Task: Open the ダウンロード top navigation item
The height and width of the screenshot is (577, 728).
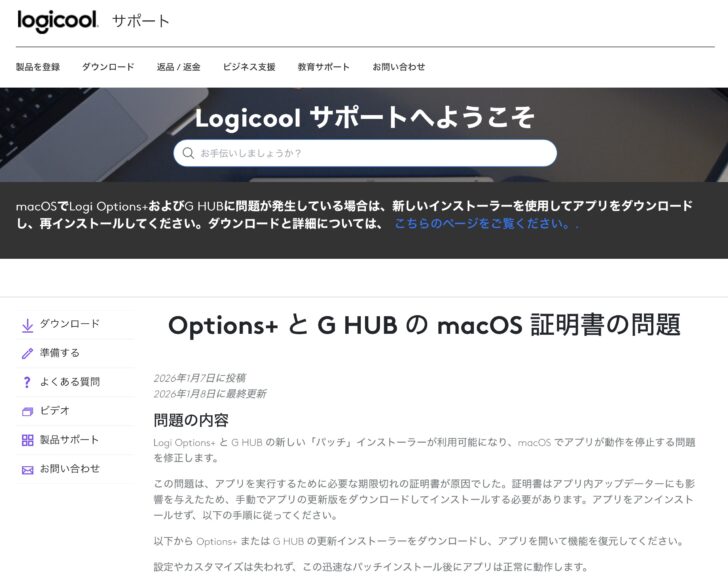Action: coord(108,67)
